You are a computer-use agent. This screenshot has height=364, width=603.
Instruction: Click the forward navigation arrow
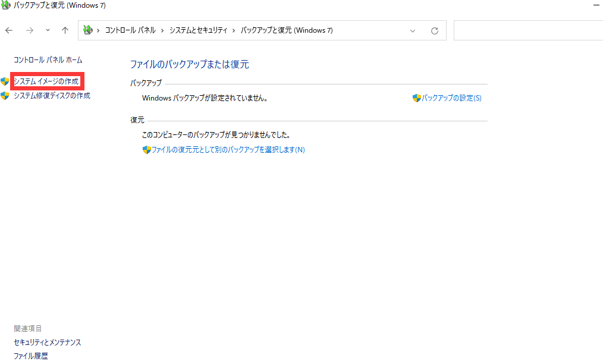point(29,30)
